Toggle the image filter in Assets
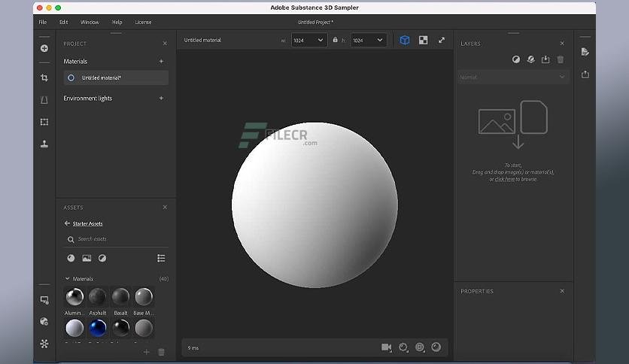This screenshot has width=629, height=364. (87, 258)
